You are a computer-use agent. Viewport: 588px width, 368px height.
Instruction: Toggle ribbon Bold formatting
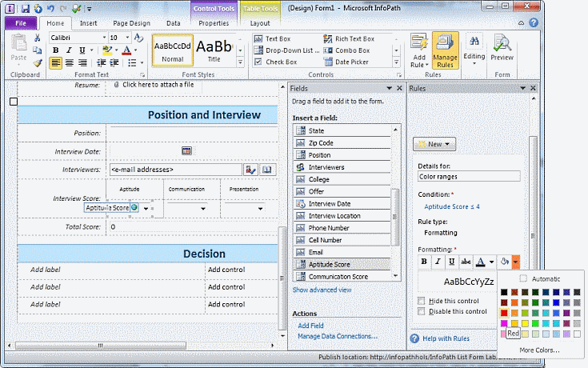(55, 50)
